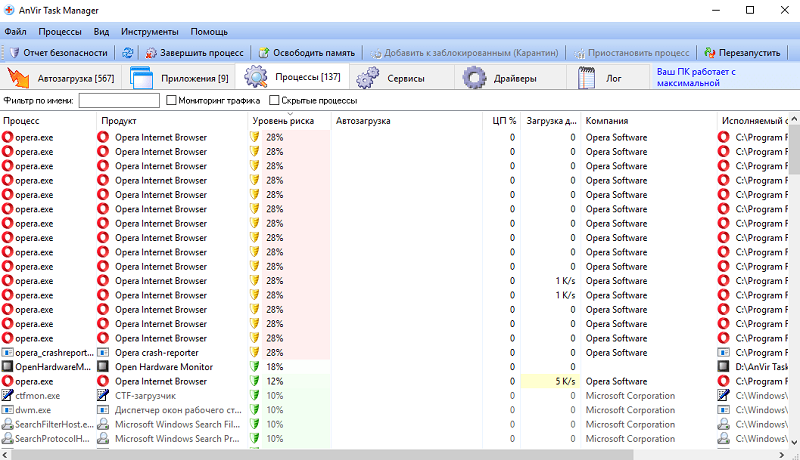800x460 pixels.
Task: Click the D:\AnVir Task executable path icon
Action: click(x=723, y=366)
